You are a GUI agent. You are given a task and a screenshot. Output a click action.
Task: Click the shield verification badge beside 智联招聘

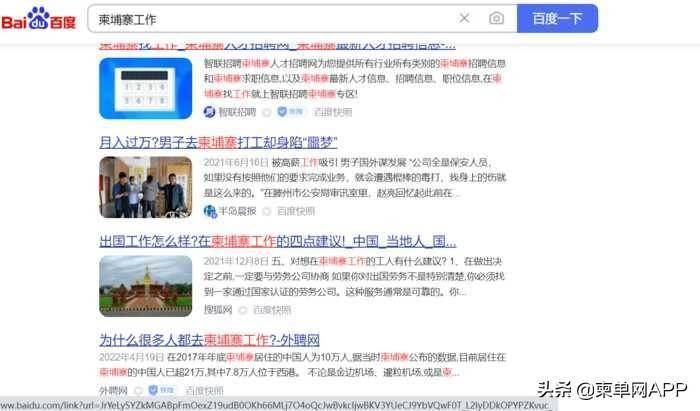290,112
